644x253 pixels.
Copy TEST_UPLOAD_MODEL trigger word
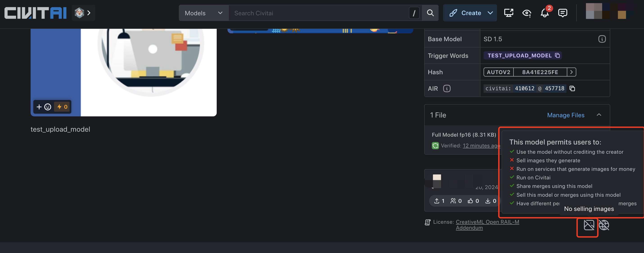click(x=557, y=55)
